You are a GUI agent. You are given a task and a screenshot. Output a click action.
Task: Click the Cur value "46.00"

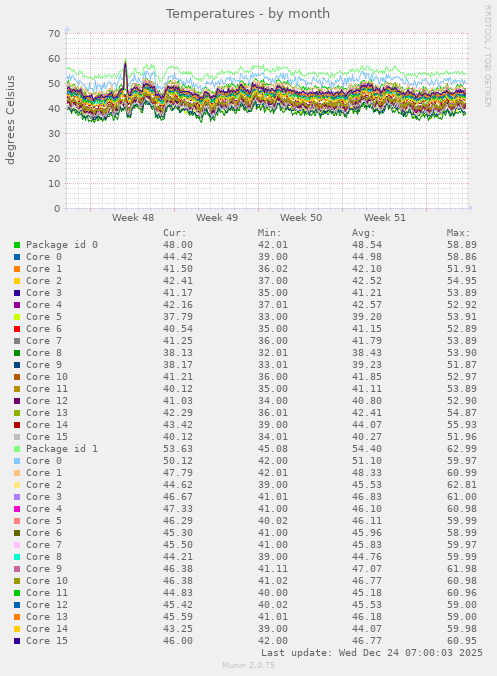click(178, 641)
